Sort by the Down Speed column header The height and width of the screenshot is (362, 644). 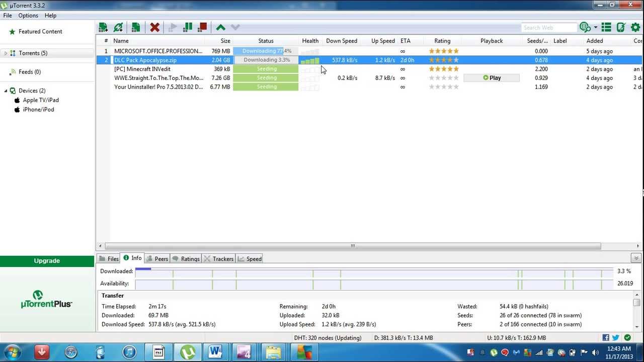pyautogui.click(x=341, y=41)
